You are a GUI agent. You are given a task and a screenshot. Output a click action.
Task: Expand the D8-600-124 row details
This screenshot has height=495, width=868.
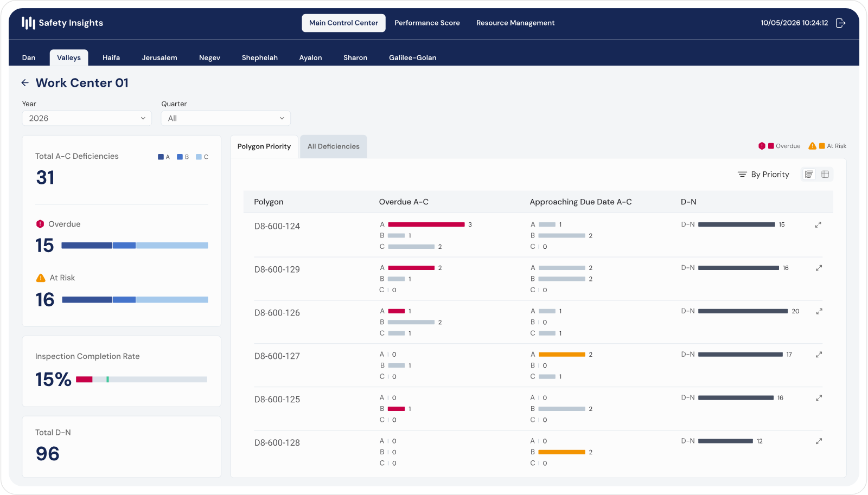pyautogui.click(x=818, y=224)
